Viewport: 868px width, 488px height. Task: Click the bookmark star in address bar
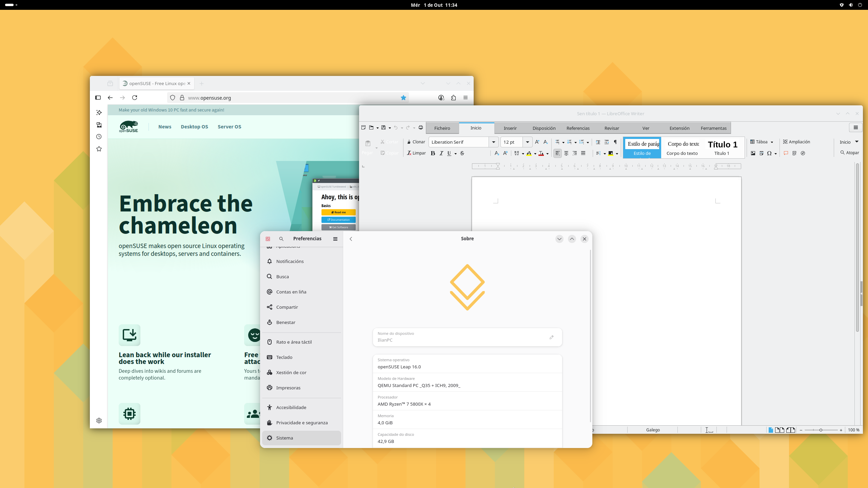coord(403,98)
